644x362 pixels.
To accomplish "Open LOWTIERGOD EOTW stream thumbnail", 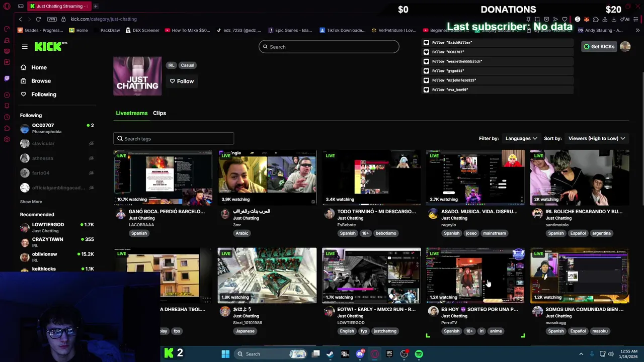I will click(x=371, y=276).
